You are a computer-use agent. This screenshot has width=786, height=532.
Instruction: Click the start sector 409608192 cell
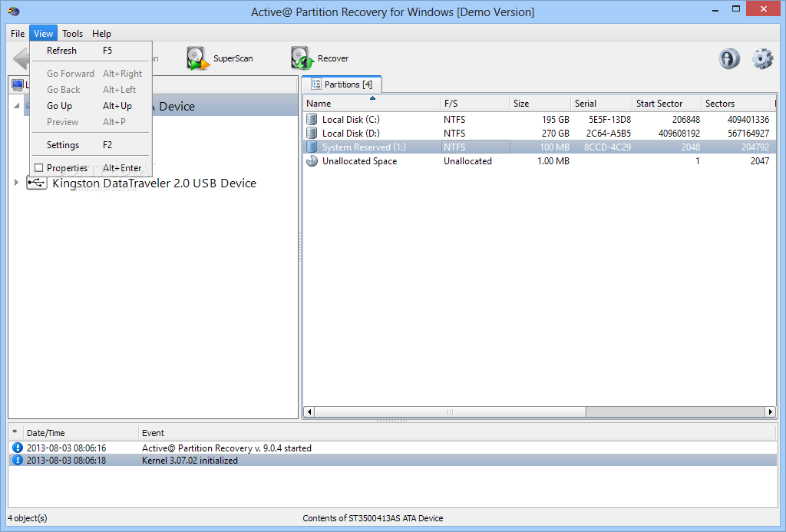point(679,134)
